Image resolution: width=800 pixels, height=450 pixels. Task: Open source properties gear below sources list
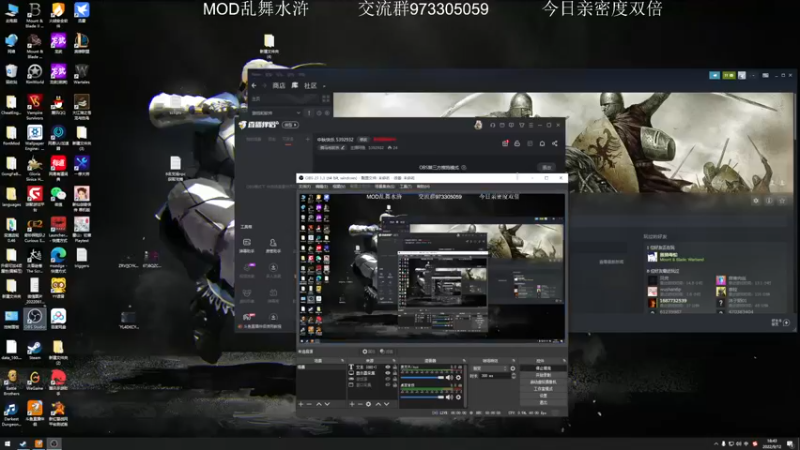tap(368, 404)
